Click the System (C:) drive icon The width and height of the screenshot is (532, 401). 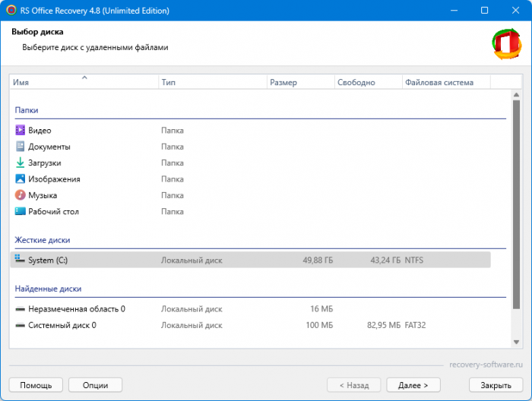click(x=20, y=260)
